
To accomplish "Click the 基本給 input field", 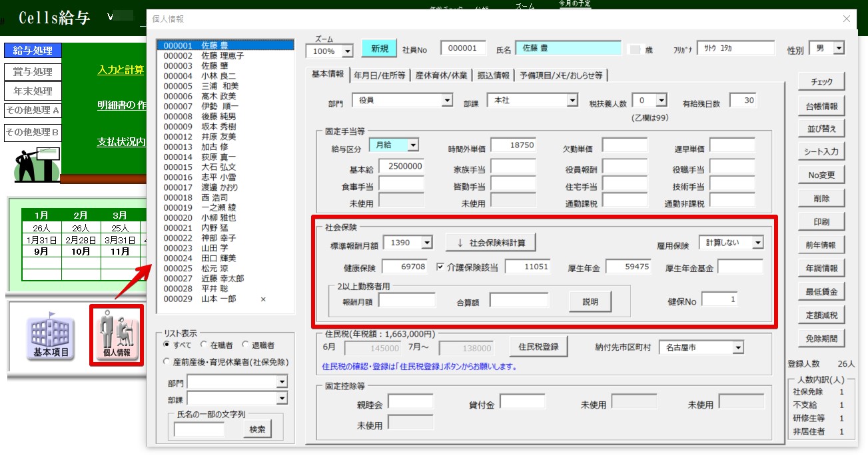I will click(x=402, y=166).
